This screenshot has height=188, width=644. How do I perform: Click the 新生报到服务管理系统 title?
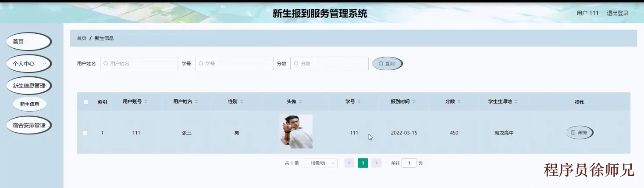coord(320,14)
